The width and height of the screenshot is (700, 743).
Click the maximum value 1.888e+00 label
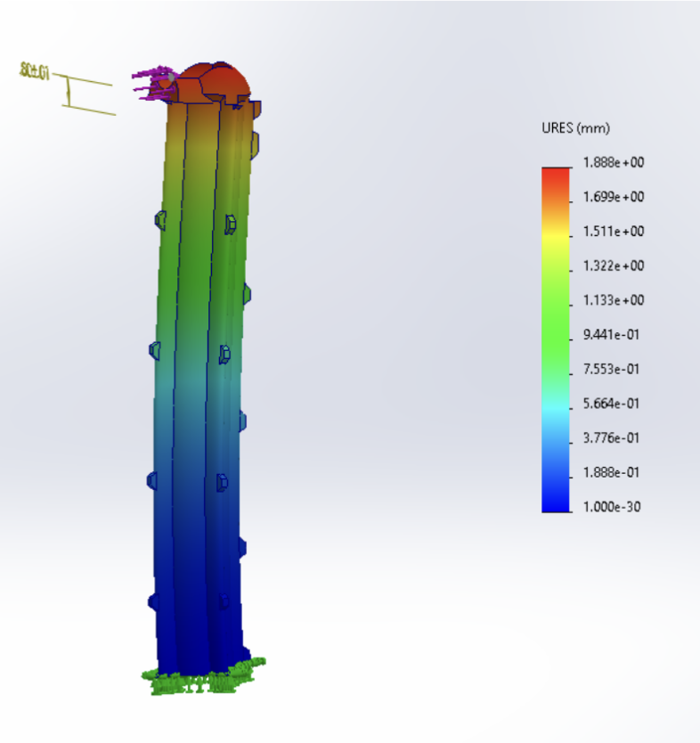[x=614, y=162]
